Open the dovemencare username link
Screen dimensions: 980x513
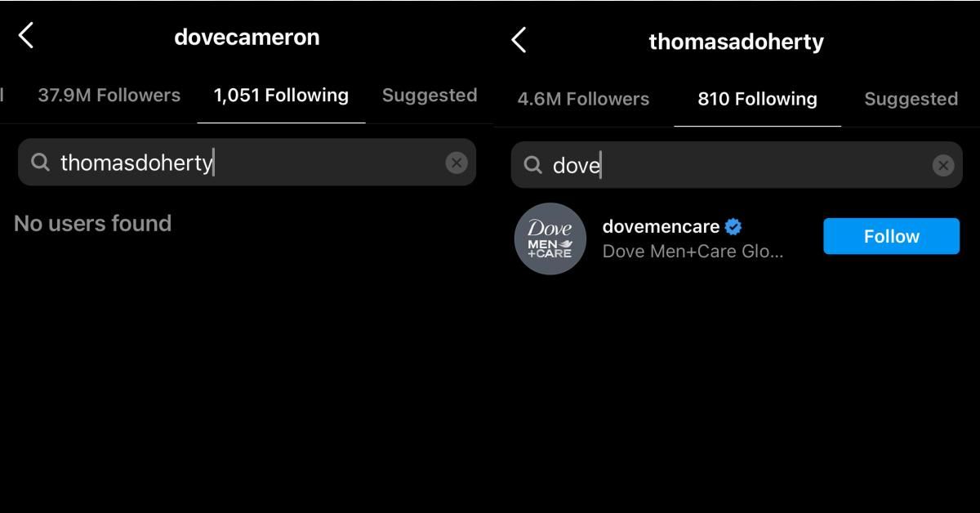pos(661,226)
